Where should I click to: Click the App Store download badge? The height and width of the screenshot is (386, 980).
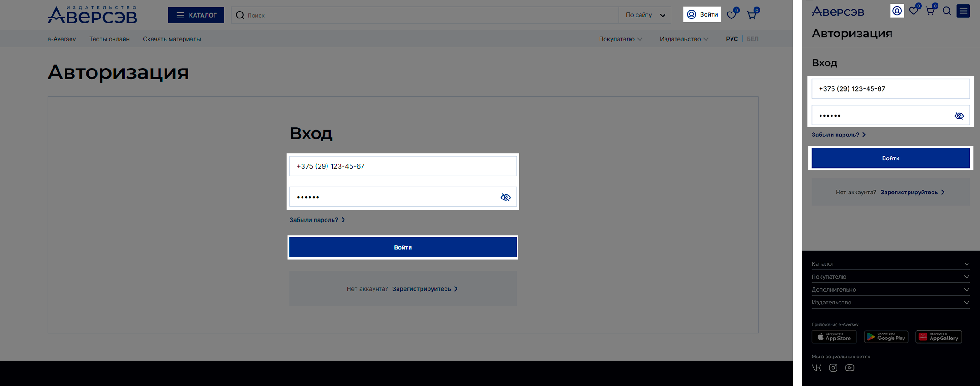[x=834, y=337]
